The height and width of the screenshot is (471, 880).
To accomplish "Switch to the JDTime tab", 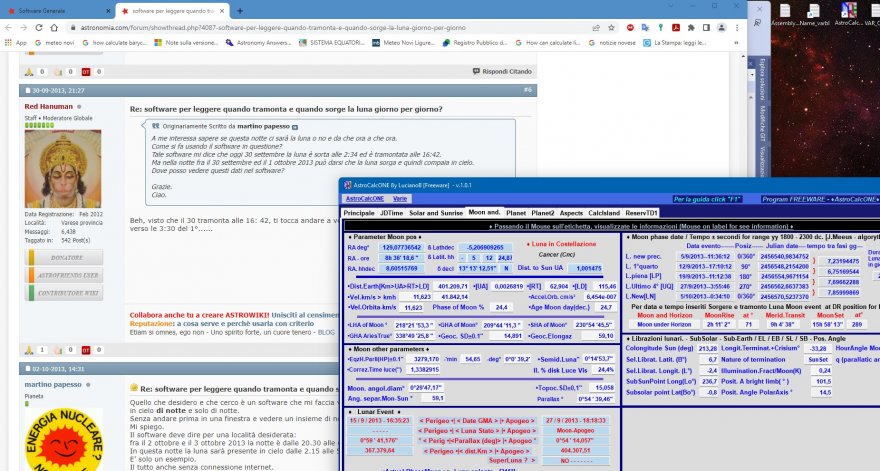I will 391,213.
